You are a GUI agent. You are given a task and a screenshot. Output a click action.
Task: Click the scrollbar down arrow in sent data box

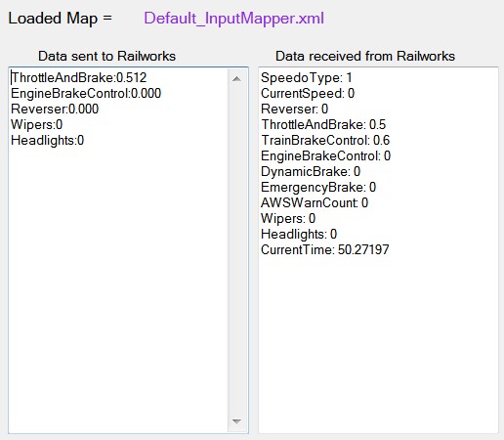coord(237,421)
